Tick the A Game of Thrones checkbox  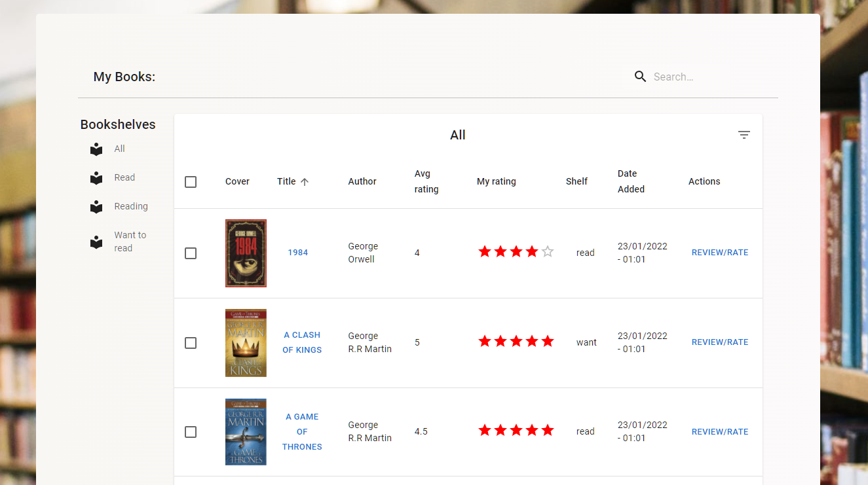(191, 432)
